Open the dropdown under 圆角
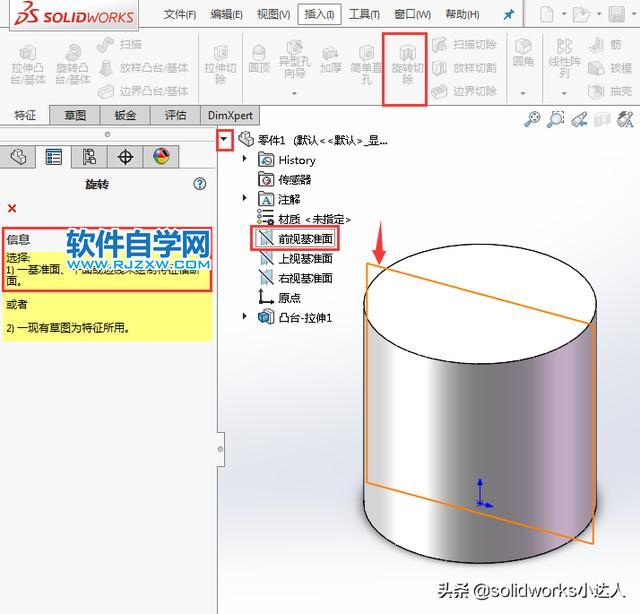This screenshot has height=614, width=640. (523, 93)
